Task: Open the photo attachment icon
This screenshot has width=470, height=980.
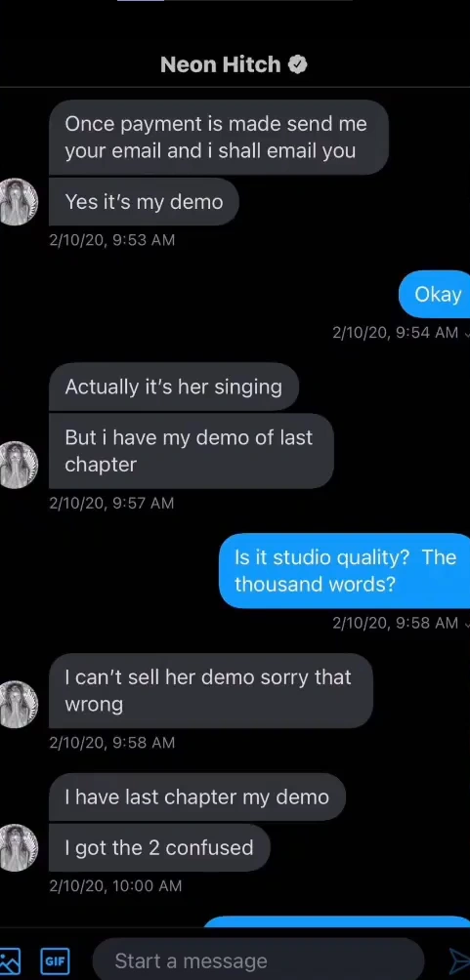Action: click(x=10, y=960)
